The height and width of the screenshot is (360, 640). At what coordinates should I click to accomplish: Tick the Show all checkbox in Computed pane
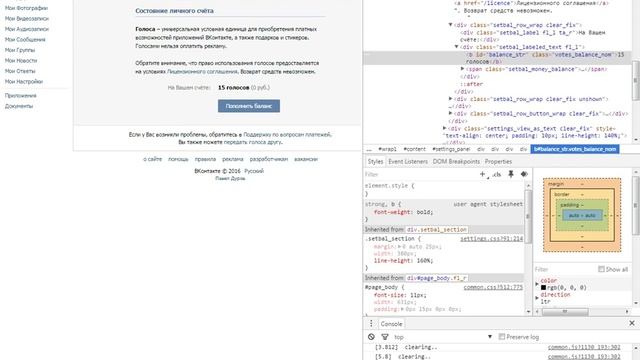(601, 269)
